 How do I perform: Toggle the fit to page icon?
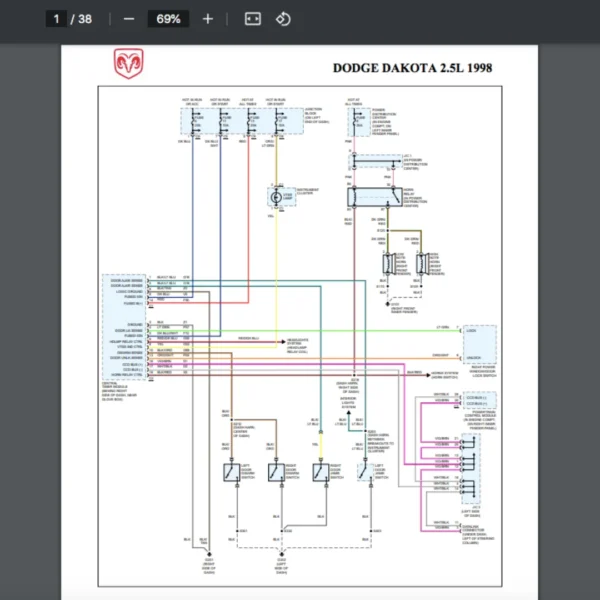click(x=252, y=19)
